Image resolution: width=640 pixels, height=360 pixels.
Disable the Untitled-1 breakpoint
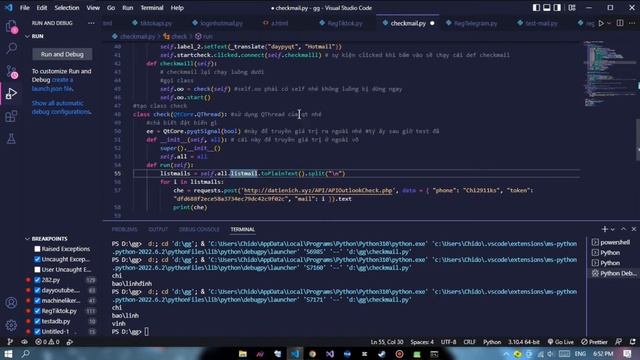[37, 331]
